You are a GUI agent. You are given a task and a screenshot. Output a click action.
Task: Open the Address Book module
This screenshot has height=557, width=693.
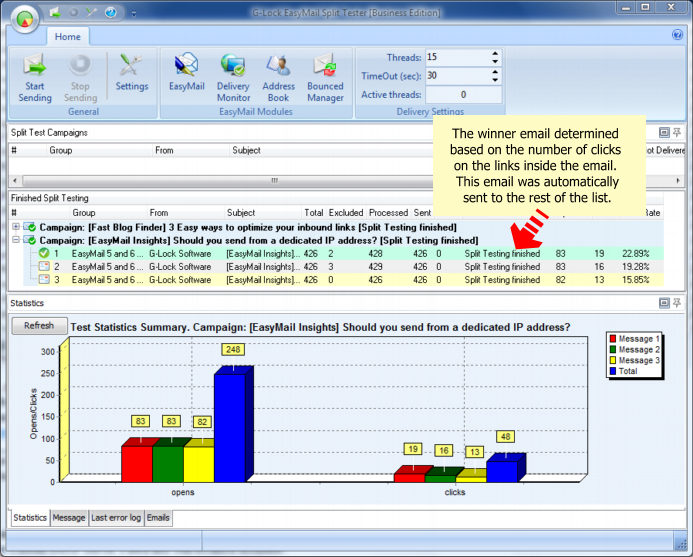coord(278,78)
